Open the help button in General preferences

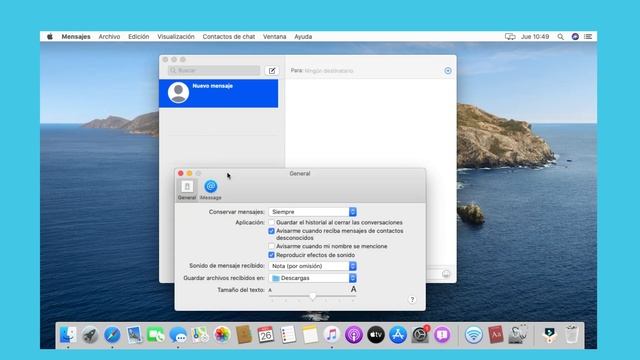[x=412, y=300]
